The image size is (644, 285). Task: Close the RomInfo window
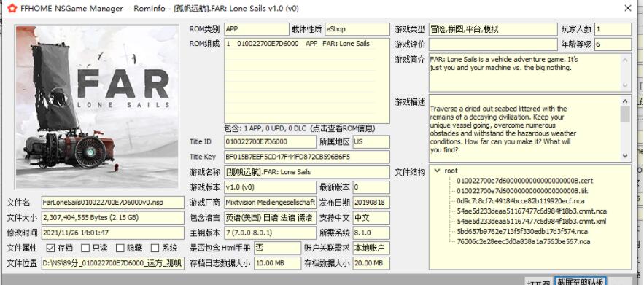pyautogui.click(x=627, y=8)
